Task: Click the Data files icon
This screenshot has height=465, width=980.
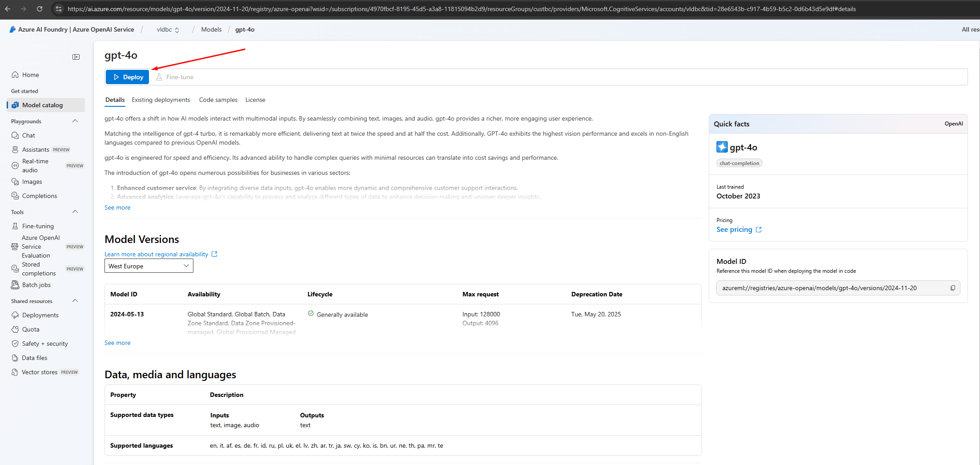Action: coord(15,358)
